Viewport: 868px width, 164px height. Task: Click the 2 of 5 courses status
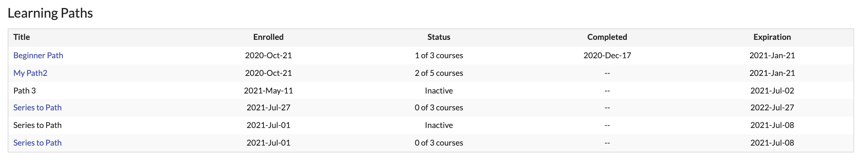tap(439, 73)
